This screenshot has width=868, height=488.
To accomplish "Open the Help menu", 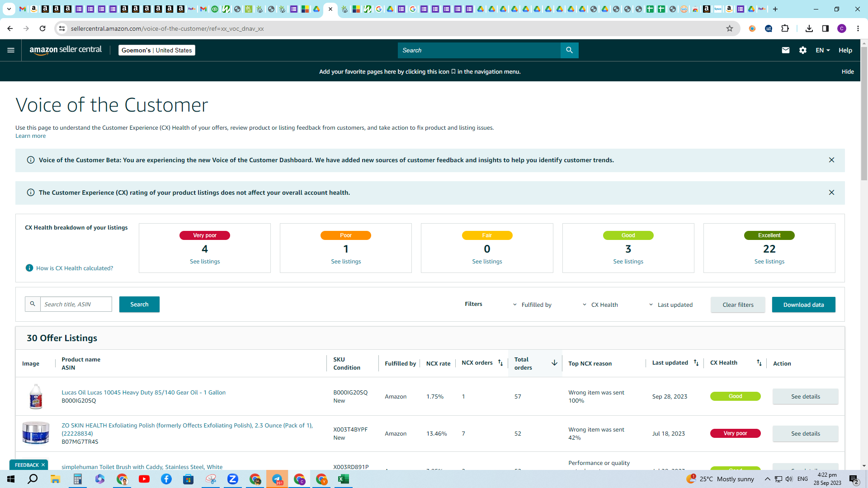I will point(845,50).
